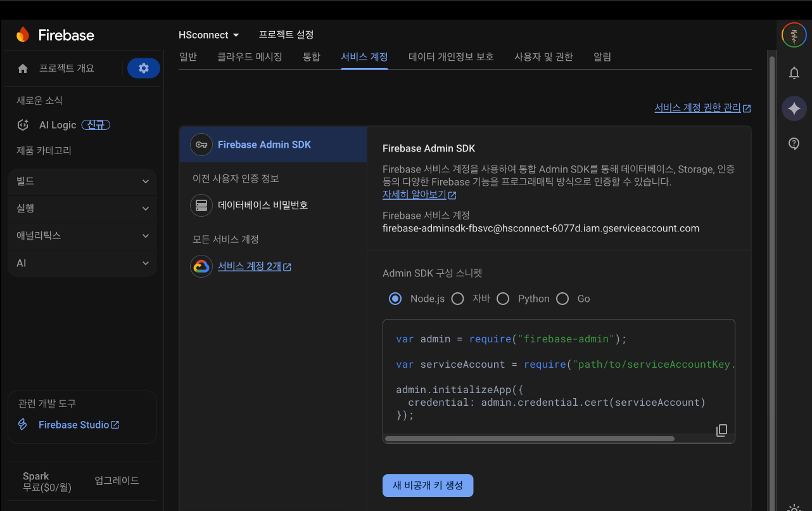
Task: Click the 'Admin SDK 구성 스니펫' label
Action: [x=433, y=273]
